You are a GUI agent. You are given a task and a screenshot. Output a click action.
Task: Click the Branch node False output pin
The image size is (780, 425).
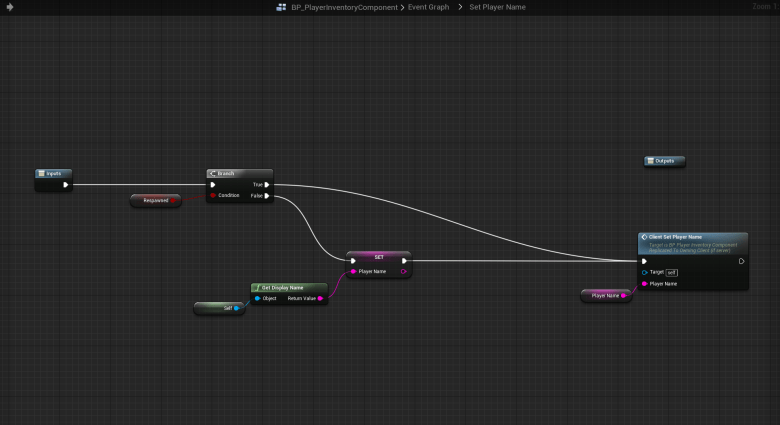pyautogui.click(x=267, y=196)
